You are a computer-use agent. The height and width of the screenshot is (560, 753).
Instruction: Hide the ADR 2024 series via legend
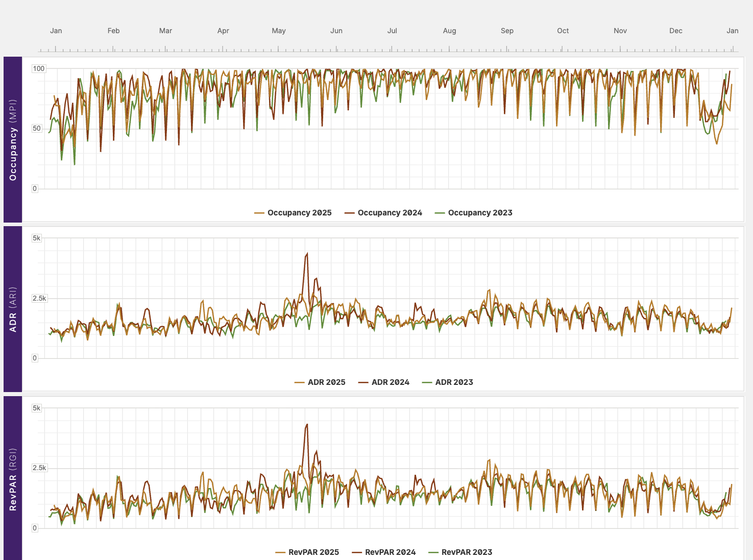click(384, 382)
